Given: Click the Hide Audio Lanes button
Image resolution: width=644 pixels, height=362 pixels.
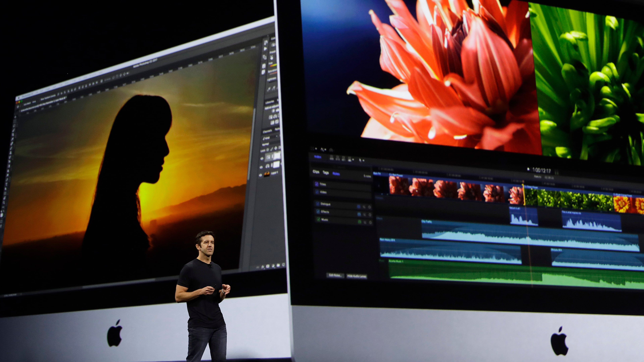Looking at the screenshot, I should pos(357,276).
